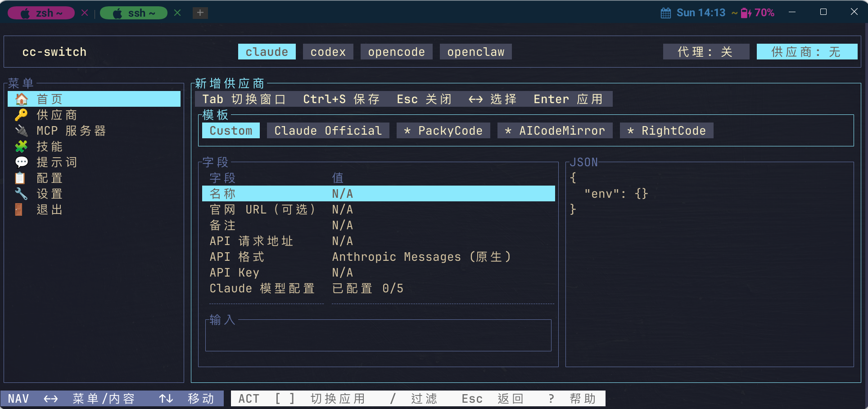Image resolution: width=868 pixels, height=409 pixels.
Task: Select the key icon for 供应商
Action: [21, 114]
